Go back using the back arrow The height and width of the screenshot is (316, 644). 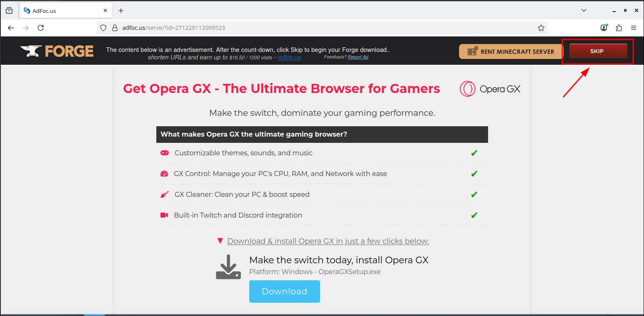tap(11, 28)
